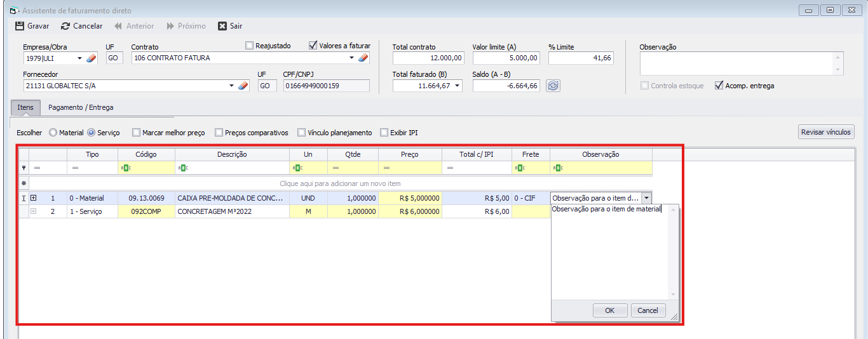868x339 pixels.
Task: Click the Sair exit icon
Action: pyautogui.click(x=222, y=26)
